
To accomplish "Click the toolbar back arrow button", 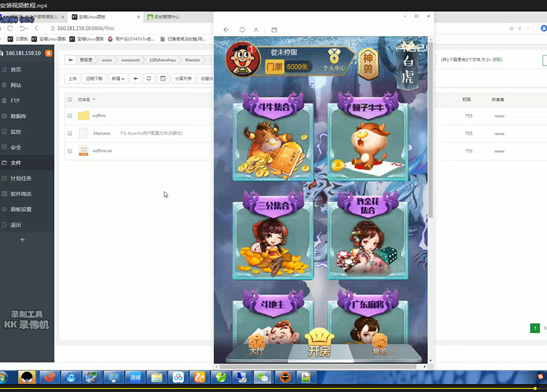I will (135, 79).
